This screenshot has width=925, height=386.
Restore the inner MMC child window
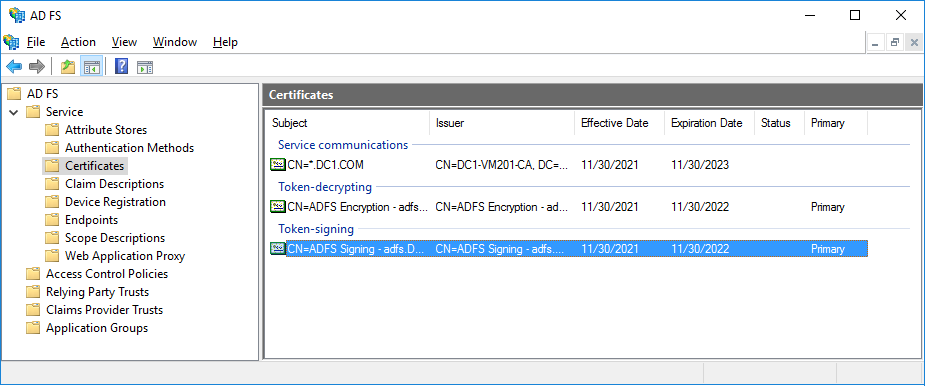[x=895, y=42]
